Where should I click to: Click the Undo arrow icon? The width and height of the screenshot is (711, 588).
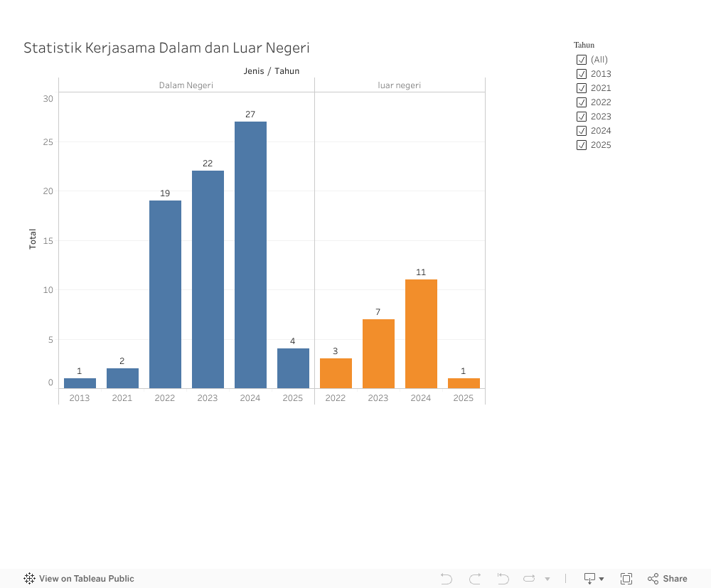pyautogui.click(x=447, y=579)
